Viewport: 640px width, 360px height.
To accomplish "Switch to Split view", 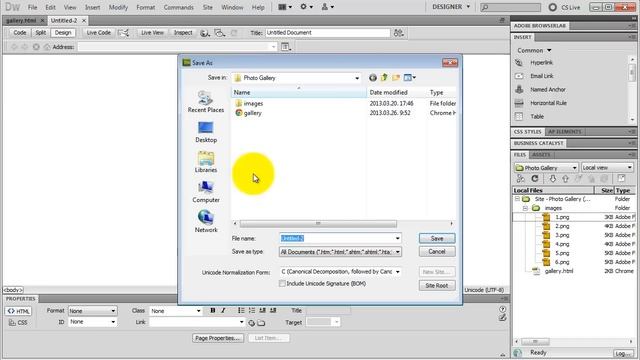I will [40, 33].
